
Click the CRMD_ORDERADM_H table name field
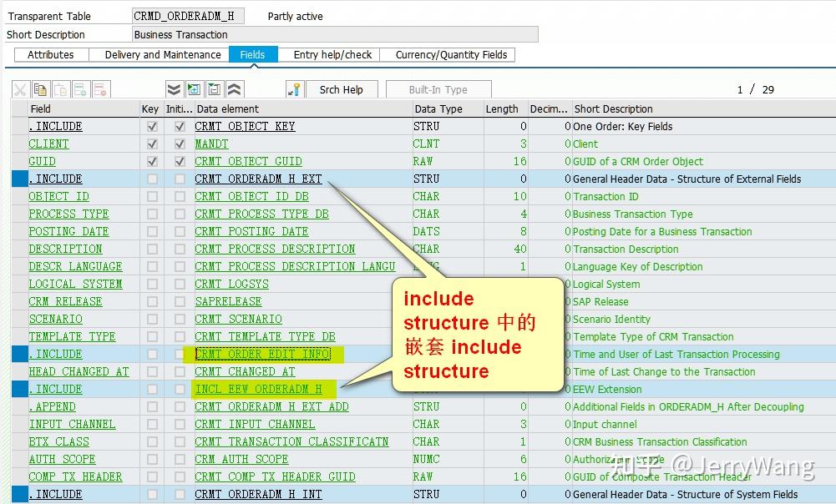point(187,15)
